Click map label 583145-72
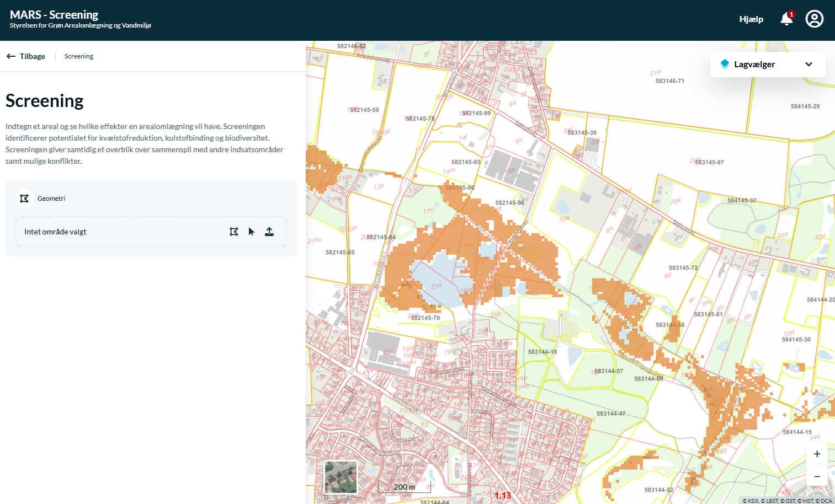This screenshot has width=835, height=504. click(683, 268)
